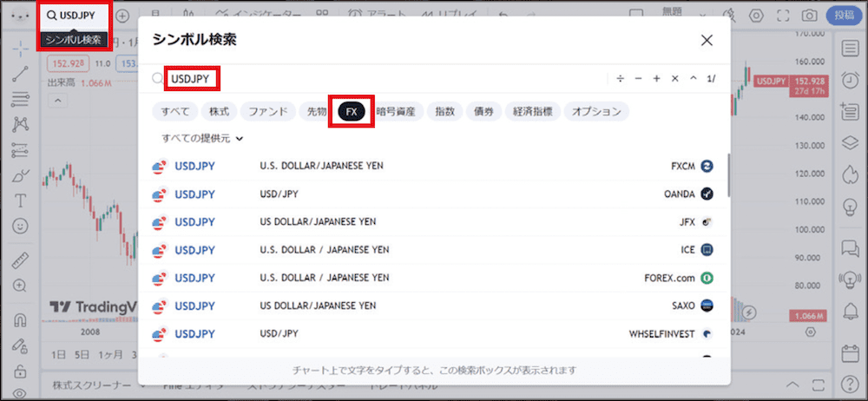Choose the text annotation tool
The width and height of the screenshot is (868, 401).
[x=21, y=200]
